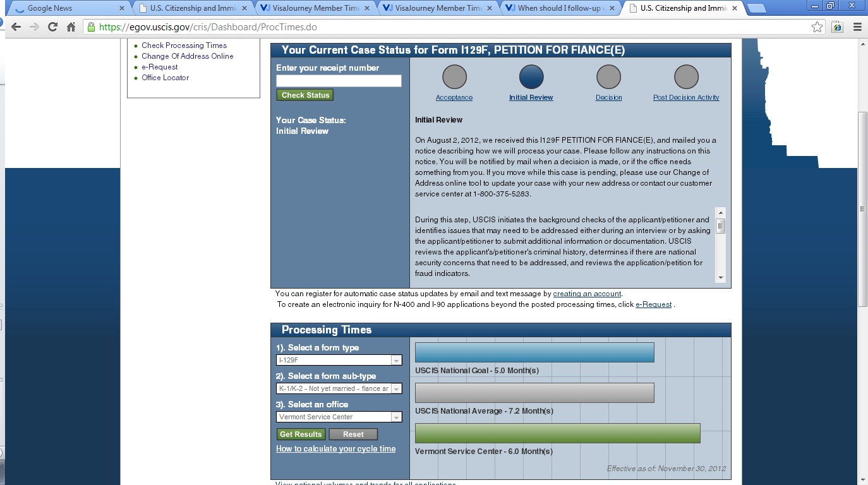Bookmark this page with the star icon
The width and height of the screenshot is (868, 485).
(x=817, y=27)
